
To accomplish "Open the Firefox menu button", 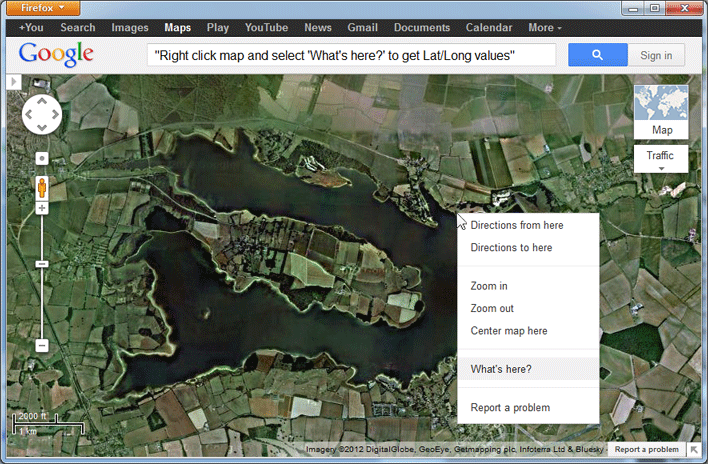I will (43, 8).
